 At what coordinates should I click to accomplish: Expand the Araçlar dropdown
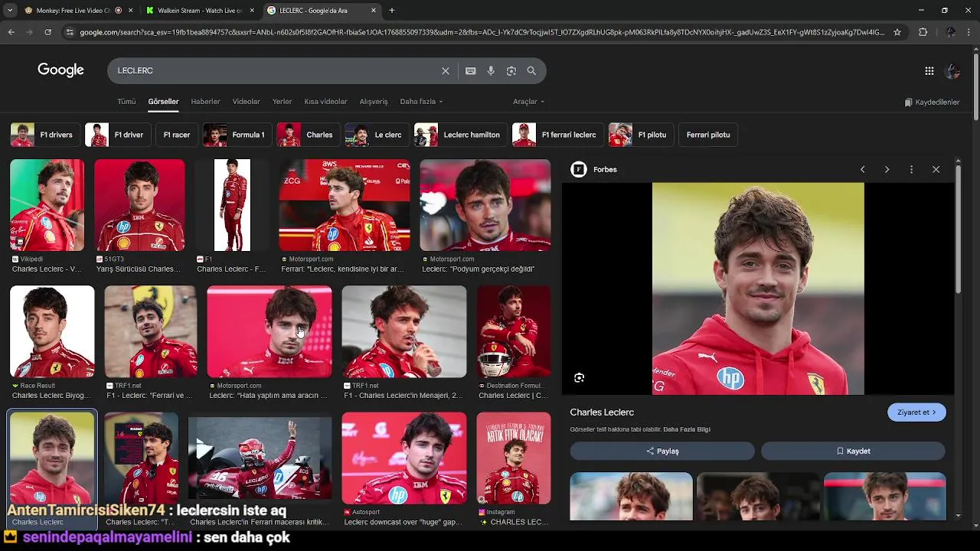pyautogui.click(x=528, y=102)
